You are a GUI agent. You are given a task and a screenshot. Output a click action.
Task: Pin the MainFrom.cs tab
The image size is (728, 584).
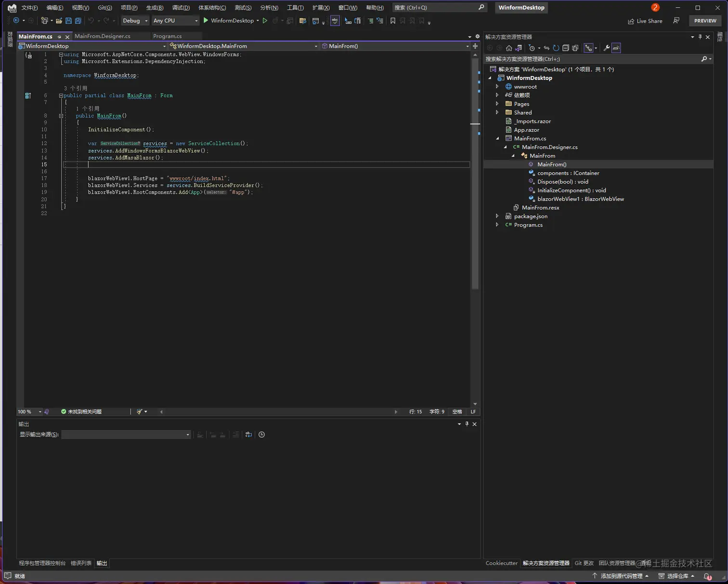pyautogui.click(x=59, y=37)
